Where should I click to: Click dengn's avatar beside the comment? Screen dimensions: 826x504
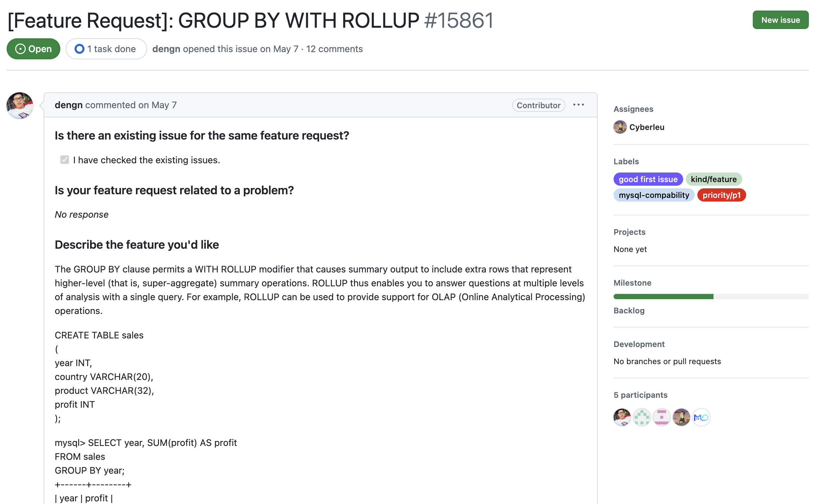(x=20, y=106)
